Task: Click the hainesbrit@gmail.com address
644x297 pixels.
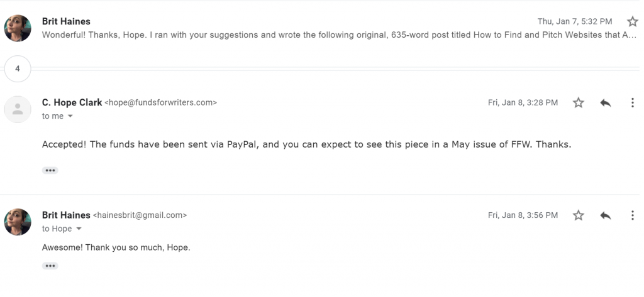Action: click(x=140, y=215)
